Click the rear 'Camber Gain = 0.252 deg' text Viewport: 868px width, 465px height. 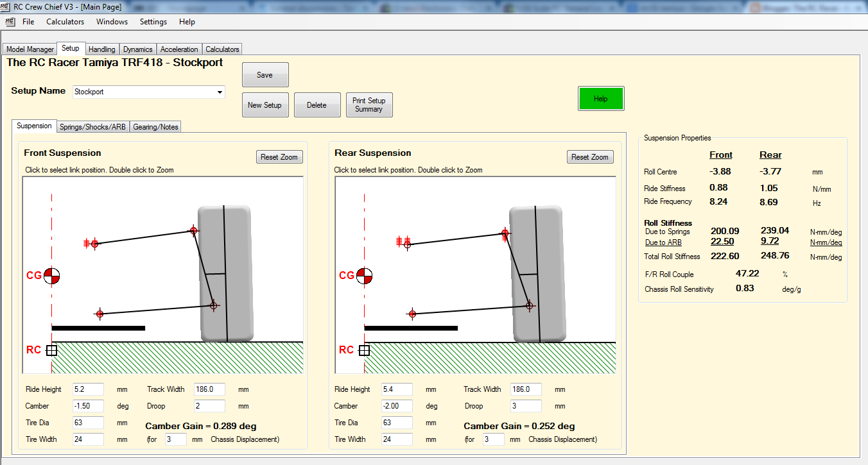tap(519, 426)
